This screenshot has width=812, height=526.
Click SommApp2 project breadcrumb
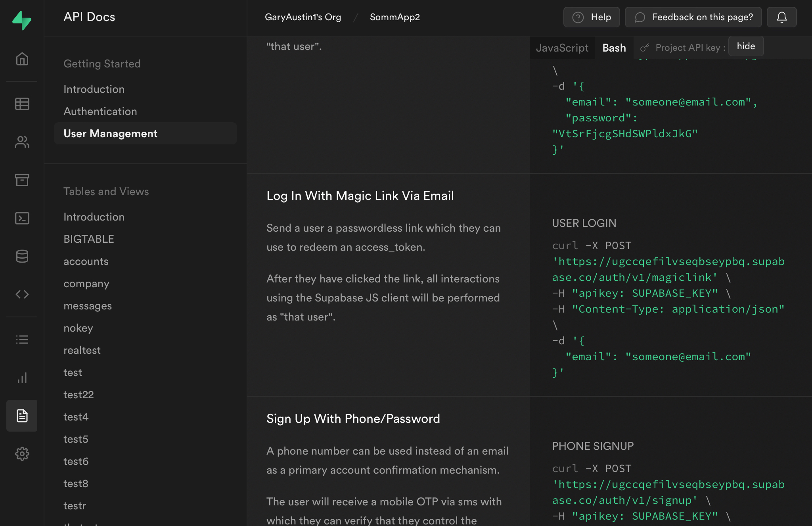(x=395, y=17)
